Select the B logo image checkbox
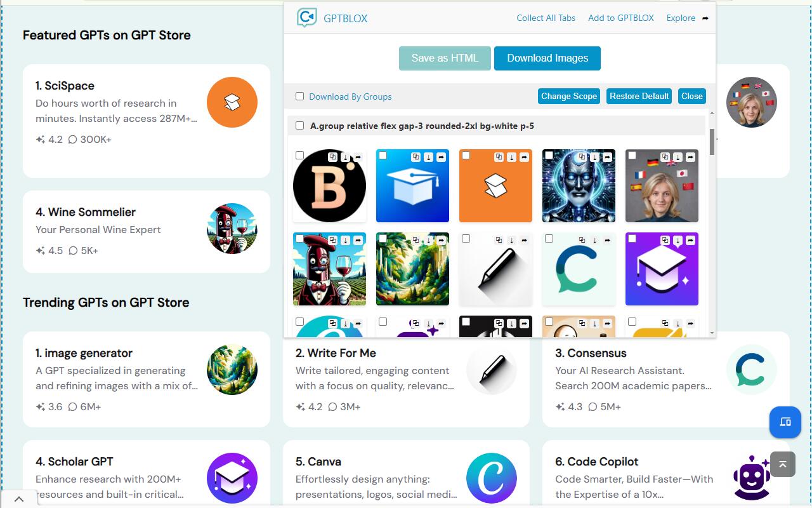812x508 pixels. [300, 155]
